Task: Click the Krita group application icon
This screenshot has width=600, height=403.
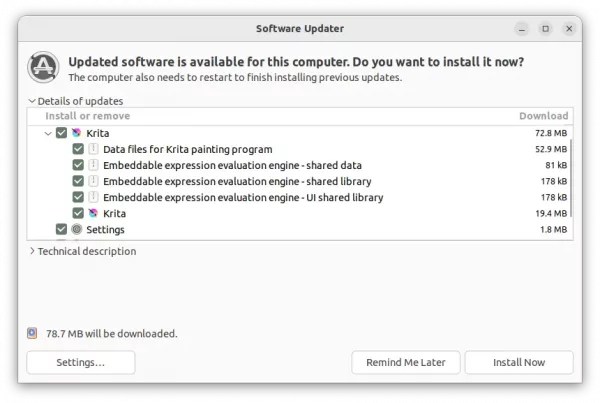Action: point(77,133)
